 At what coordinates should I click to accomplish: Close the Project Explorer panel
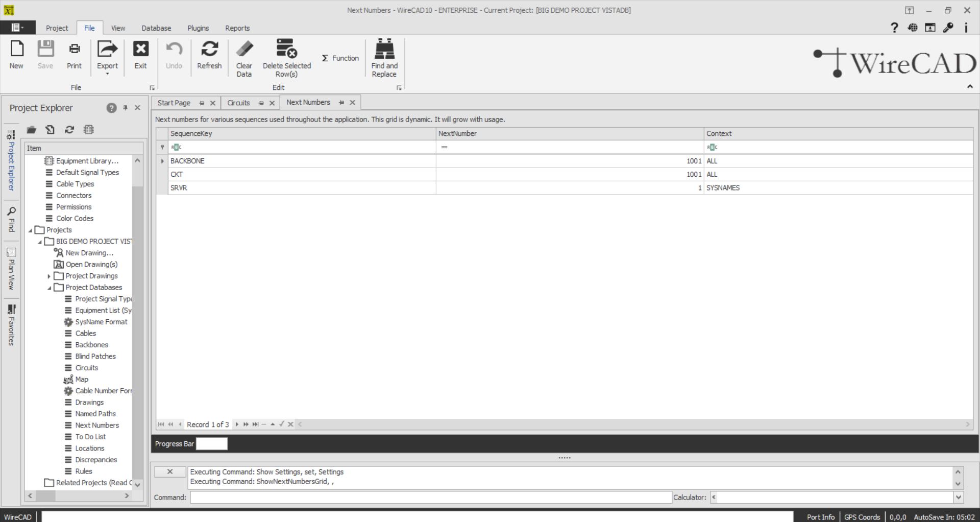coord(138,108)
